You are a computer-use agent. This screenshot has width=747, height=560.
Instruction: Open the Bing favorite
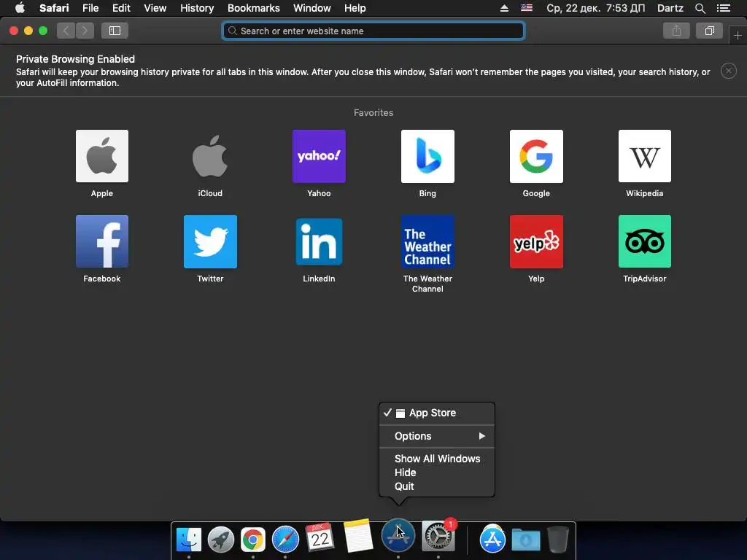point(427,156)
